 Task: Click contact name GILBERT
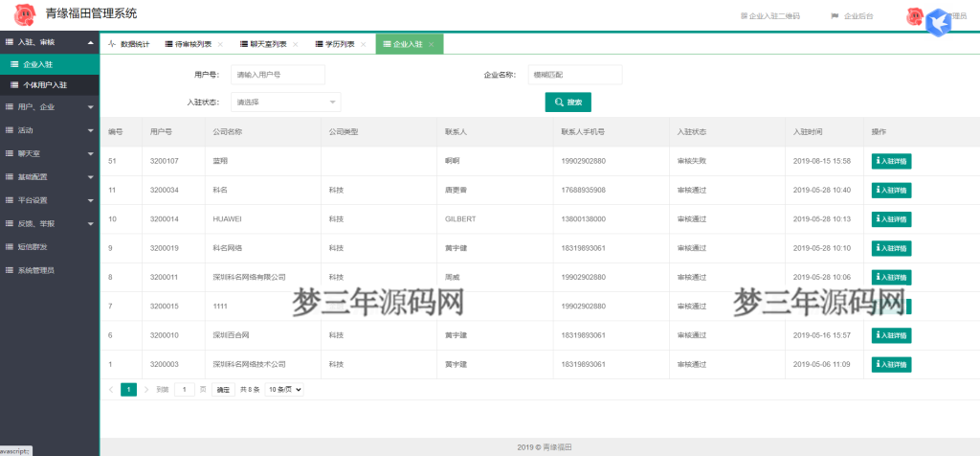[460, 219]
